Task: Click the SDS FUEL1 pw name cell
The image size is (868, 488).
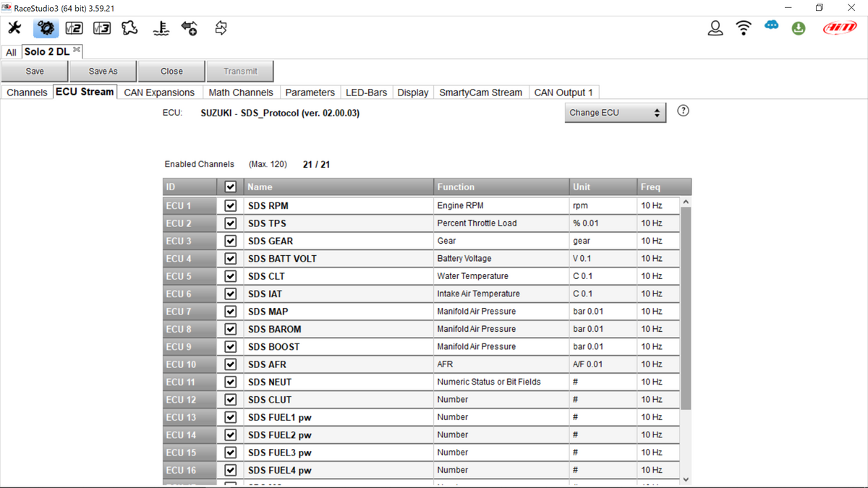Action: [x=339, y=417]
